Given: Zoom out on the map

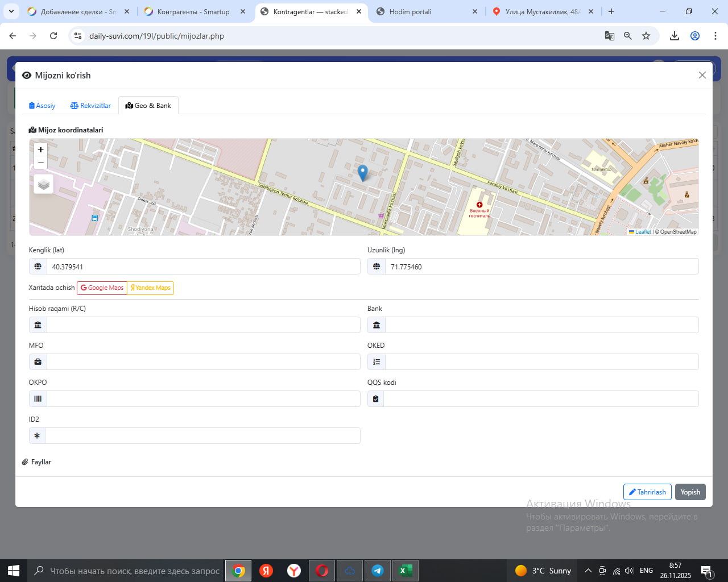Looking at the screenshot, I should pyautogui.click(x=40, y=163).
